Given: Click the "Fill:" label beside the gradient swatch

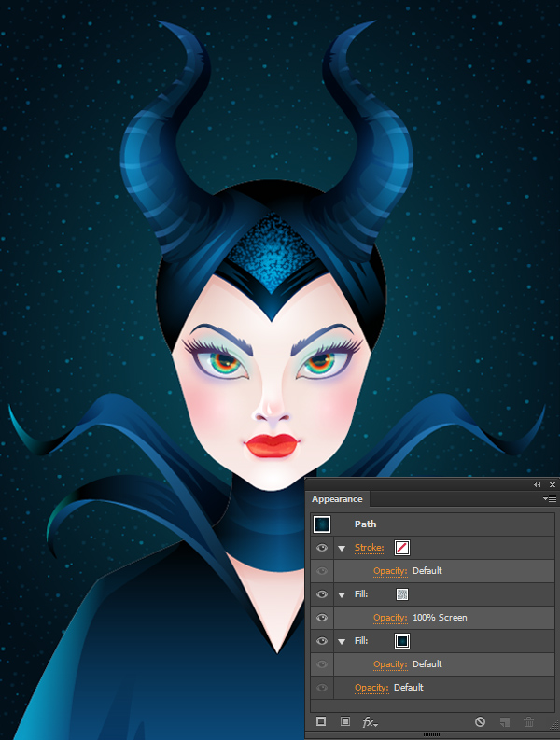Looking at the screenshot, I should coord(361,641).
